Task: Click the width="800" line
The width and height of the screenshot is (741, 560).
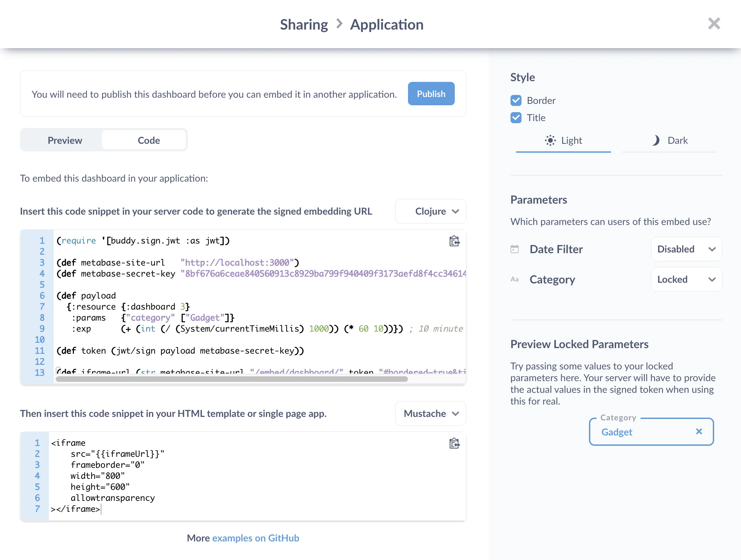Action: [97, 476]
